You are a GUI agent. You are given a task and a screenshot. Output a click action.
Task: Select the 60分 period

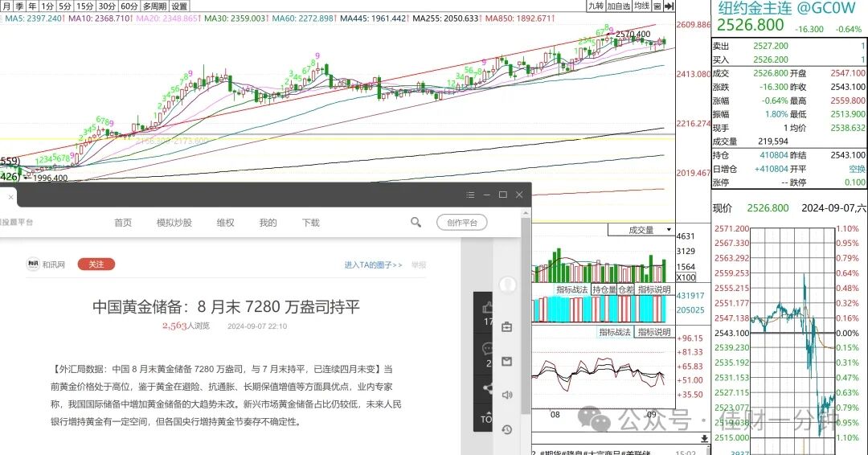(129, 6)
